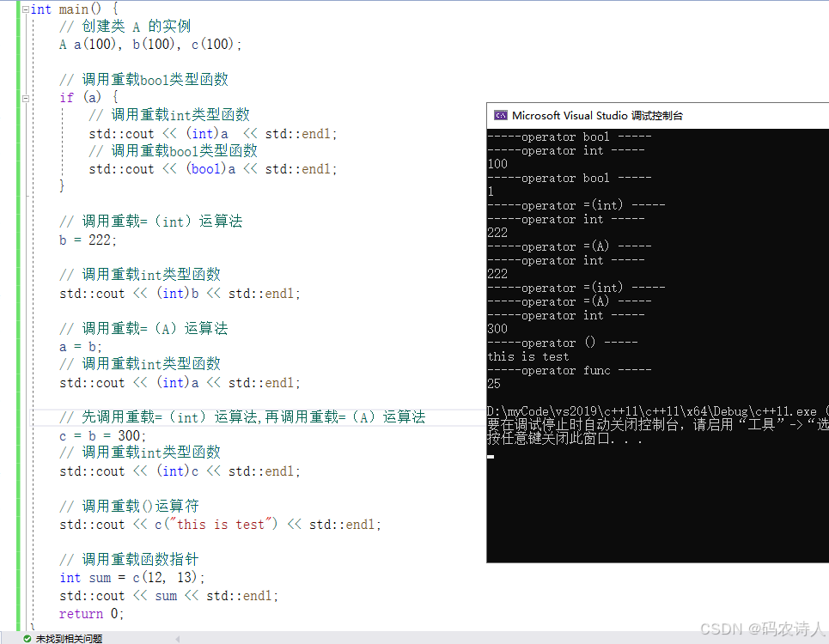This screenshot has height=644, width=829.
Task: Click the horizontal scrollbar left arrow
Action: 178,639
